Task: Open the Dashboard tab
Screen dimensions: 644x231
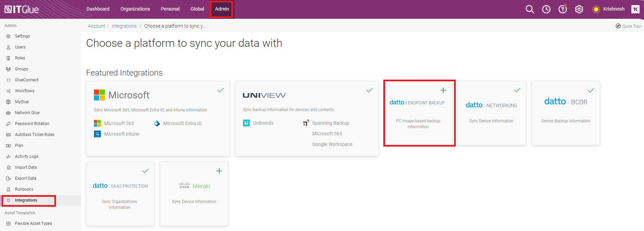Action: (98, 9)
